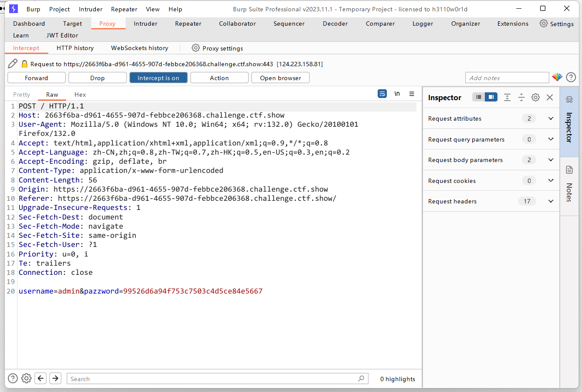Click the Add notes field
This screenshot has height=392, width=582.
(x=507, y=78)
